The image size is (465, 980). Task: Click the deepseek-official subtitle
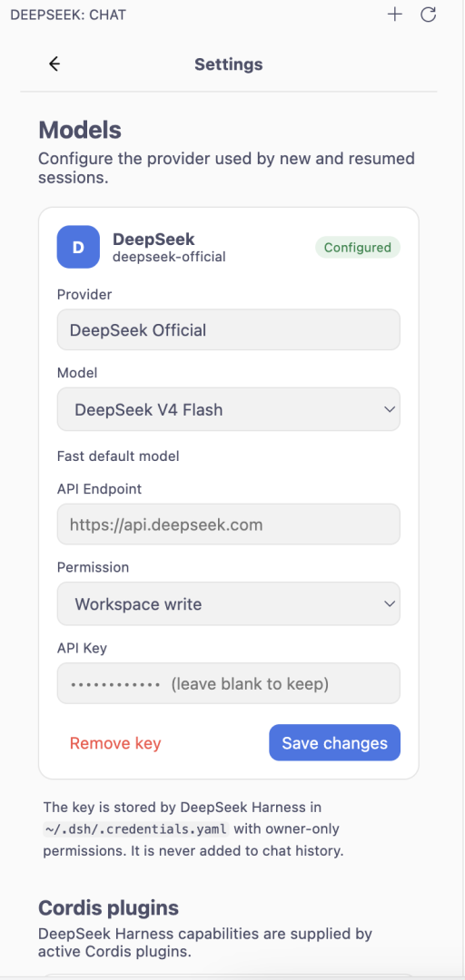click(169, 257)
